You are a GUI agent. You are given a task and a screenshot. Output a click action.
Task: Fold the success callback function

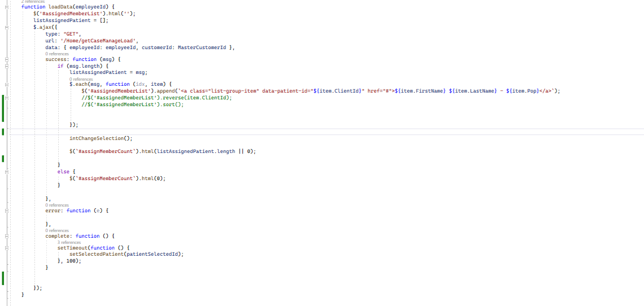(x=6, y=59)
